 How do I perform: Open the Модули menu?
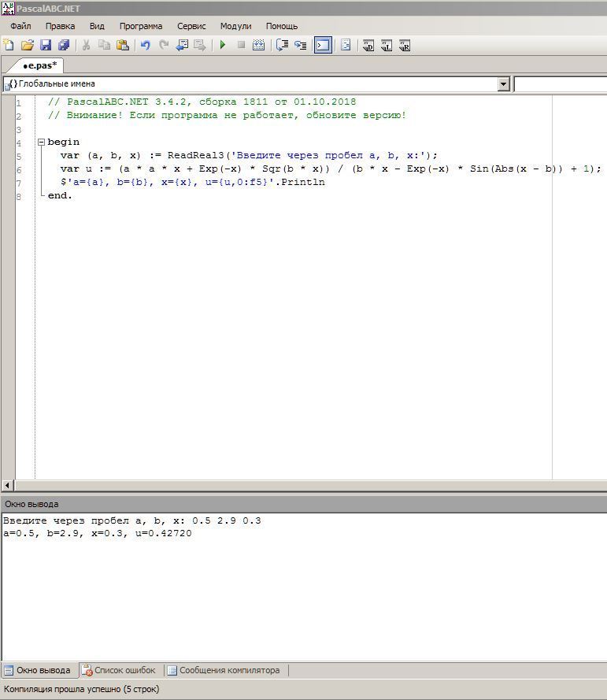tap(235, 26)
